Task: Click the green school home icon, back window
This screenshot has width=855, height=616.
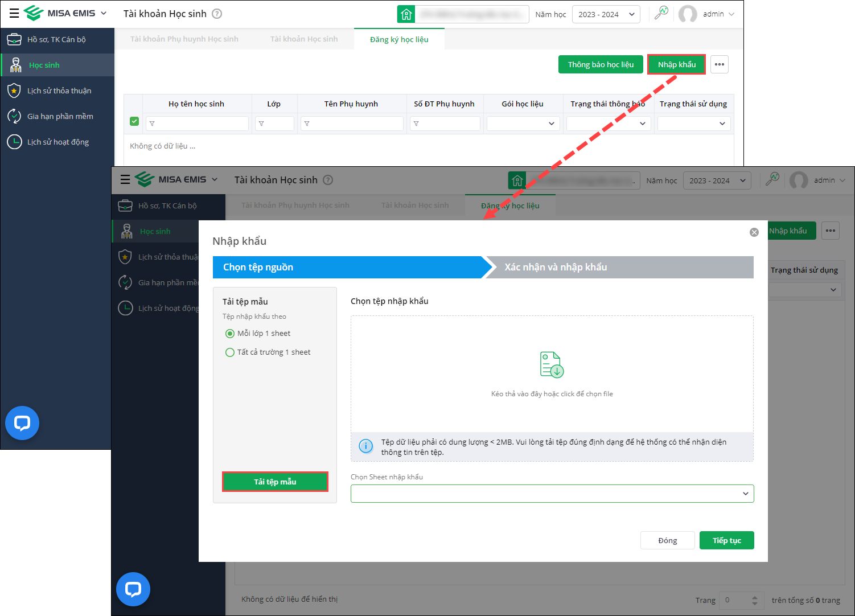Action: 406,14
